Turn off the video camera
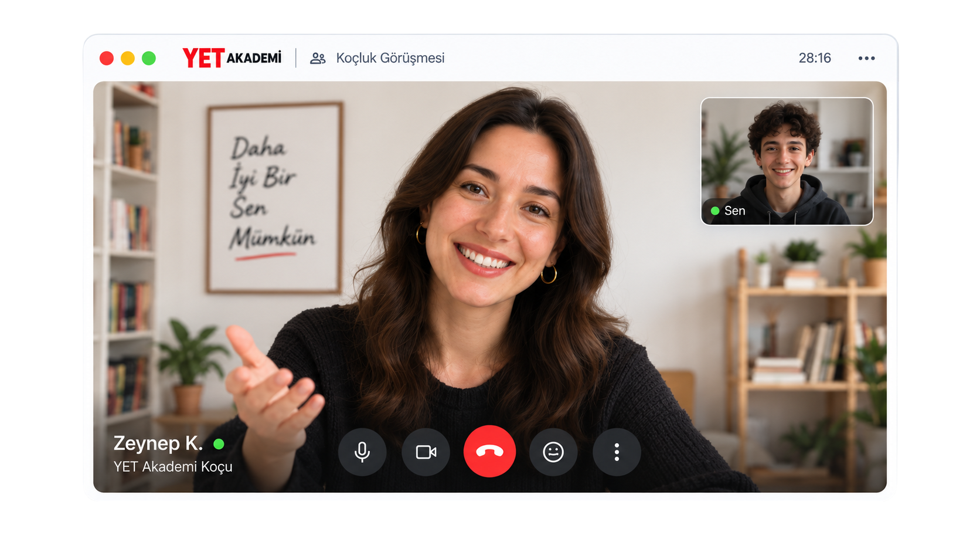The width and height of the screenshot is (980, 552). (426, 452)
